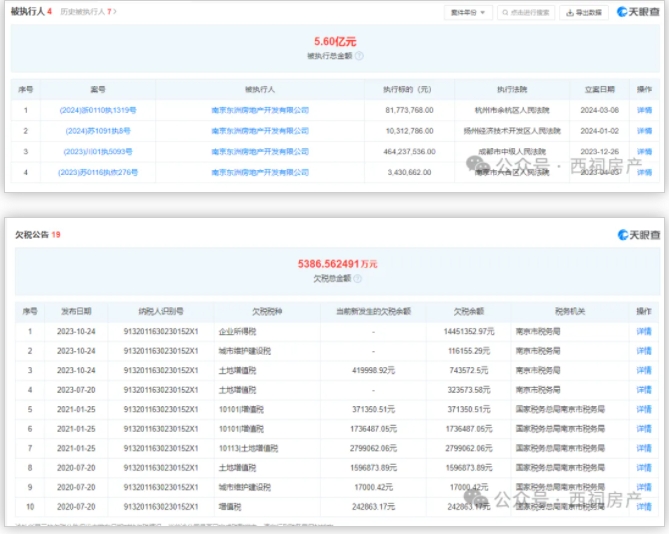This screenshot has height=534, width=669.
Task: Click the 发布日期 column header
Action: coord(76,311)
